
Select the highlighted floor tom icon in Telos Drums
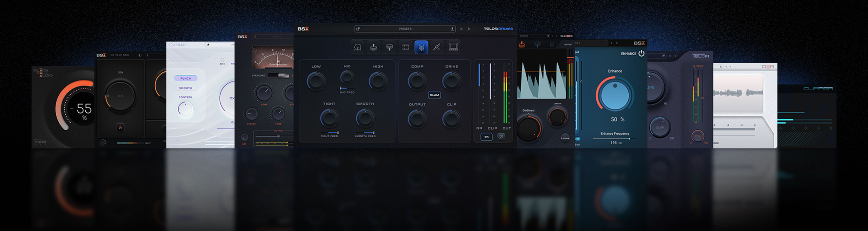click(x=421, y=47)
